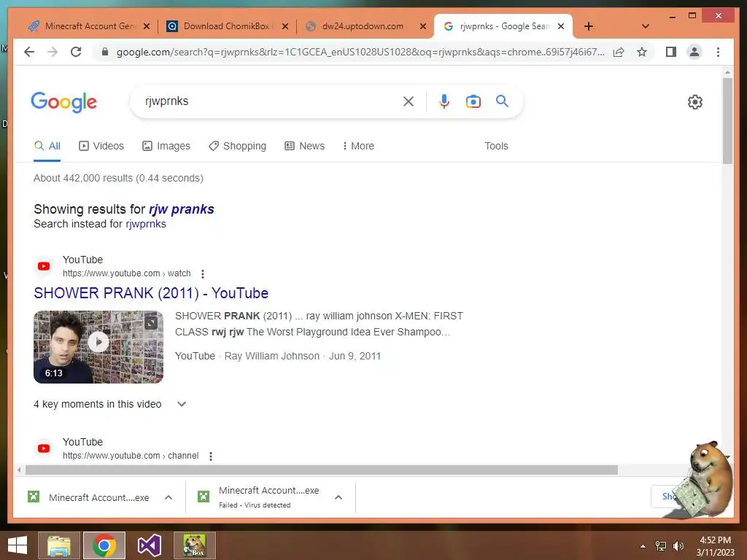Click the taskbar clock and date
Viewport: 747px width, 560px height.
(715, 545)
